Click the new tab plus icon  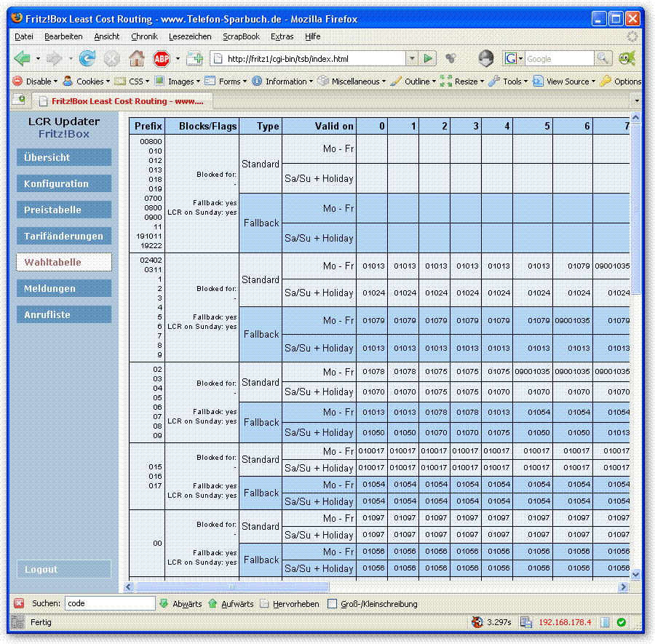tap(194, 58)
